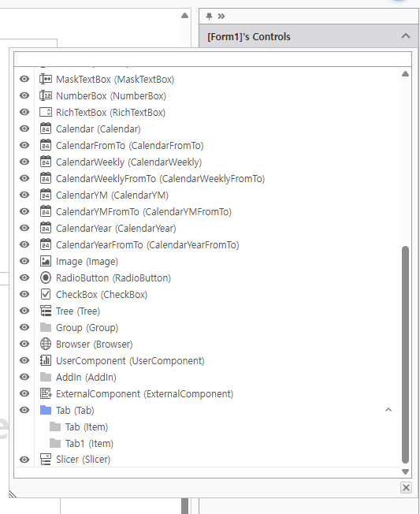420x514 pixels.
Task: Toggle visibility of CalendarYM (CalendarYM)
Action: [x=24, y=195]
